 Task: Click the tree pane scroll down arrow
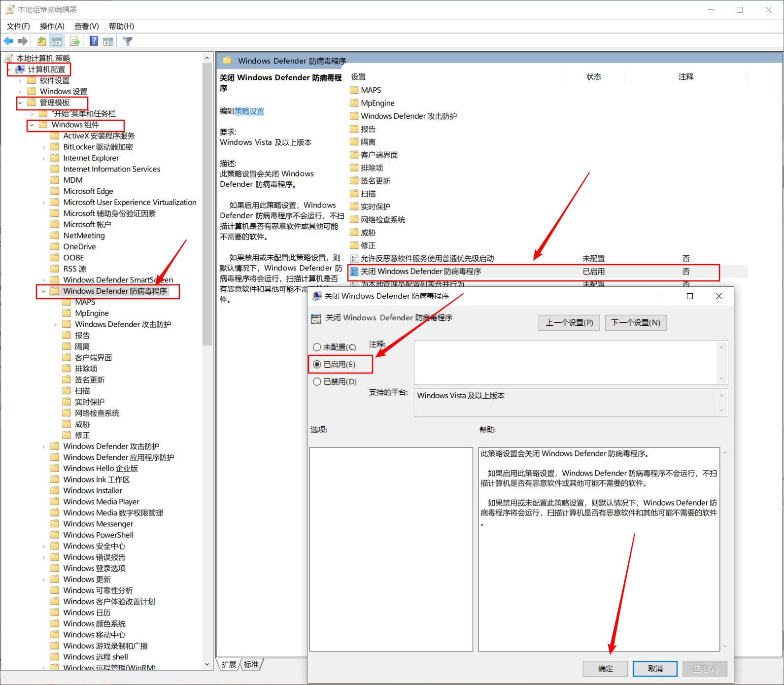coord(207,664)
